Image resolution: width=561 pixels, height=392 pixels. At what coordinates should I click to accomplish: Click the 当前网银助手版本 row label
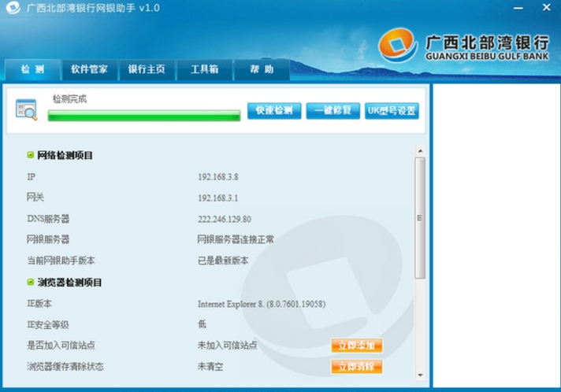pyautogui.click(x=61, y=261)
